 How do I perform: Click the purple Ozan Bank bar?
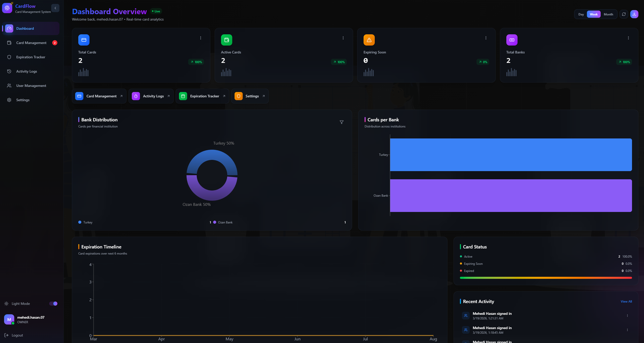[x=511, y=195]
